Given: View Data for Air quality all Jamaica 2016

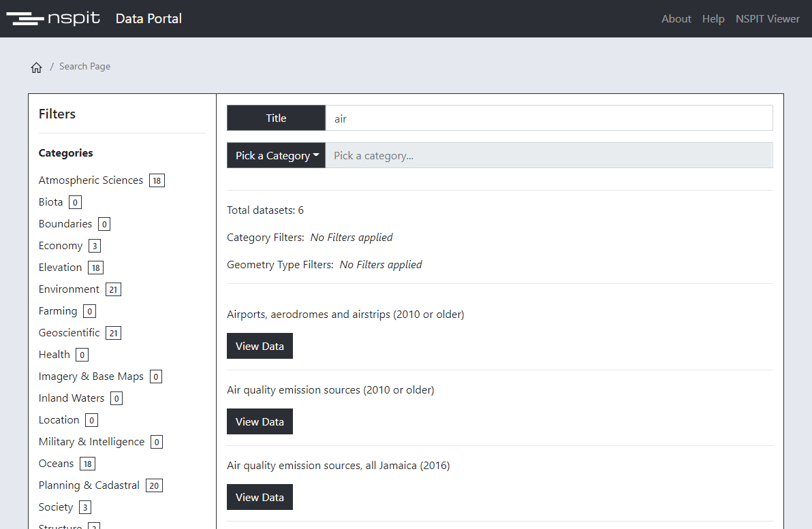Looking at the screenshot, I should click(260, 497).
